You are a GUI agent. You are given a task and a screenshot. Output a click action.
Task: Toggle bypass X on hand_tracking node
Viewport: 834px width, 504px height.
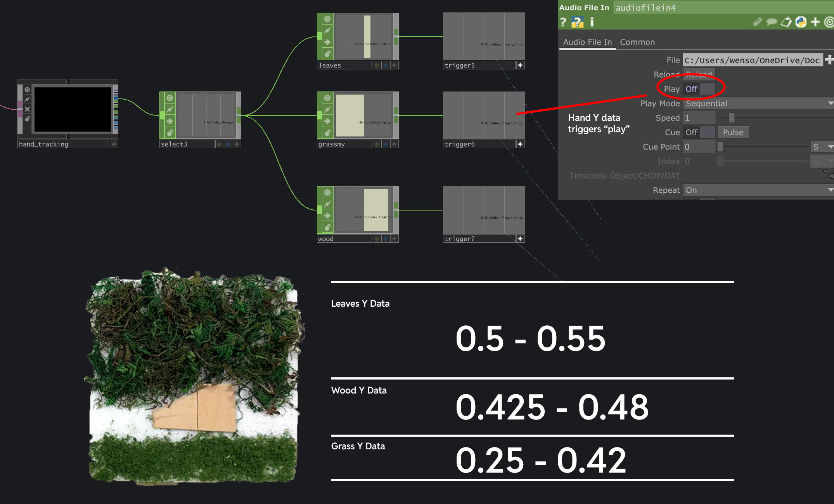[x=27, y=109]
